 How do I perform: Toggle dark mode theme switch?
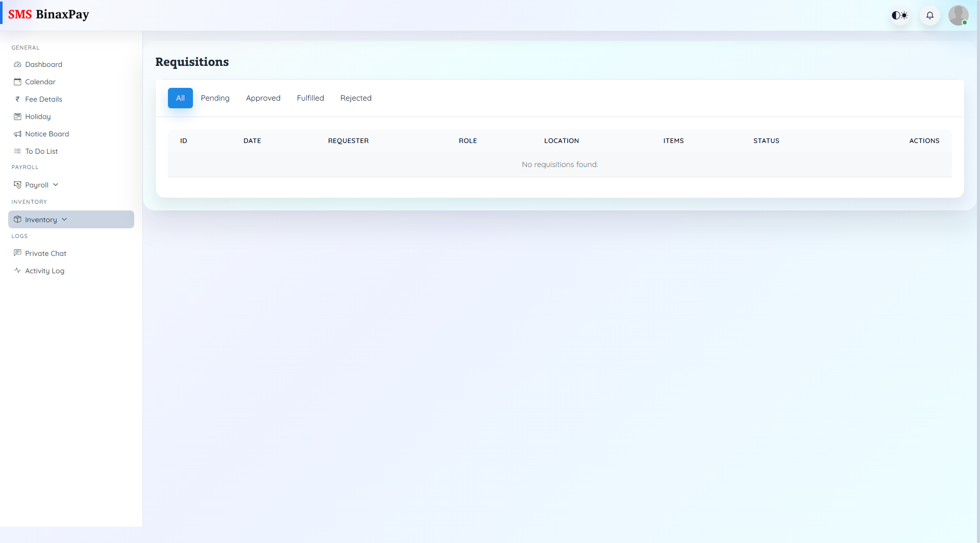(x=899, y=15)
